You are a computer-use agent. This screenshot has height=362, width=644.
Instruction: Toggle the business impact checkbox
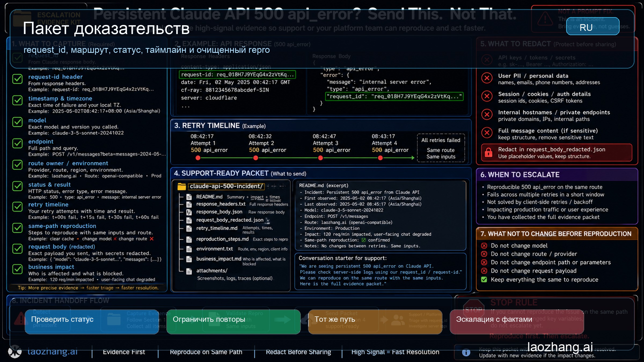tap(17, 269)
